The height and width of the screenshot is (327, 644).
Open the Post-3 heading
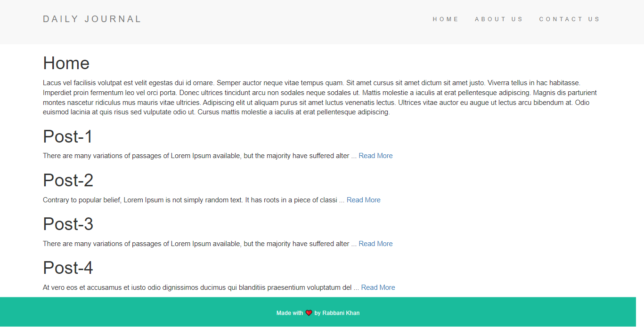coord(68,224)
